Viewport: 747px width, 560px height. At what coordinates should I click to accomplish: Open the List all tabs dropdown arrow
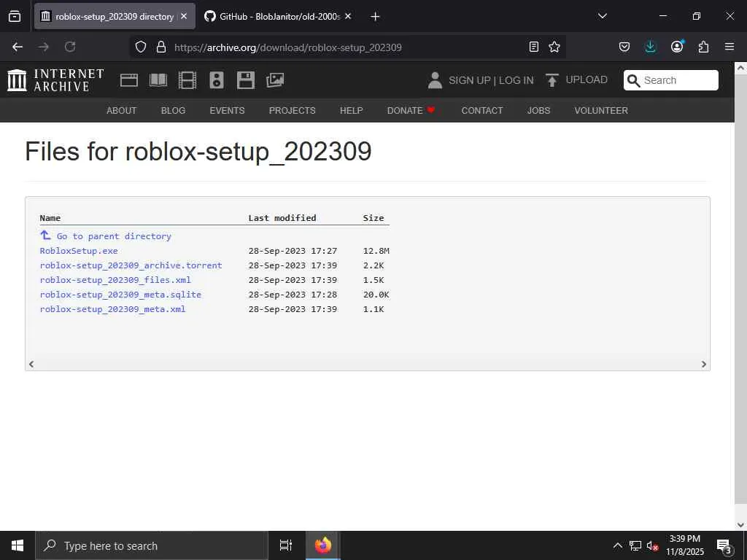point(602,16)
